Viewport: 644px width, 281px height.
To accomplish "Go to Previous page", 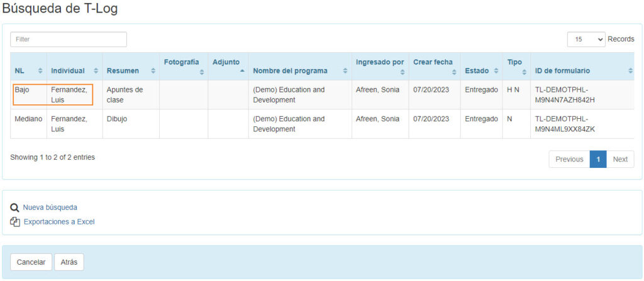I will [x=569, y=160].
